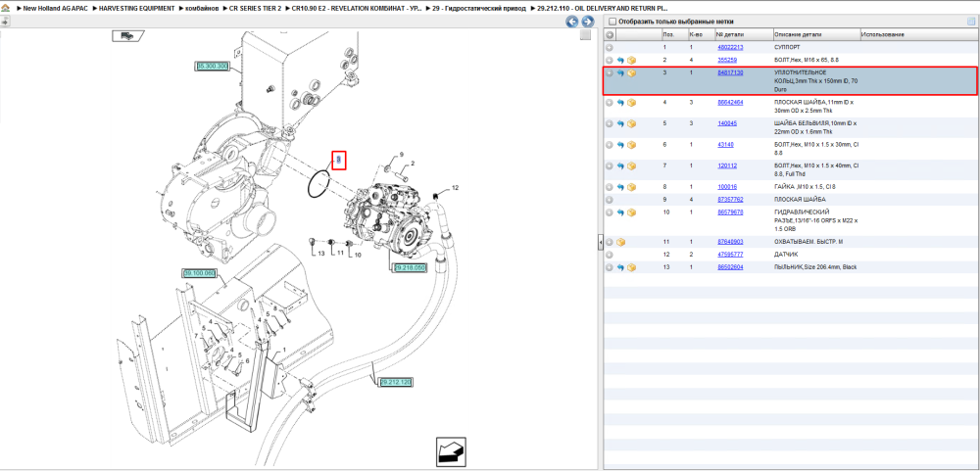Click the yellow box icon for part 86502604
Viewport: 980px width, 471px height.
[632, 267]
